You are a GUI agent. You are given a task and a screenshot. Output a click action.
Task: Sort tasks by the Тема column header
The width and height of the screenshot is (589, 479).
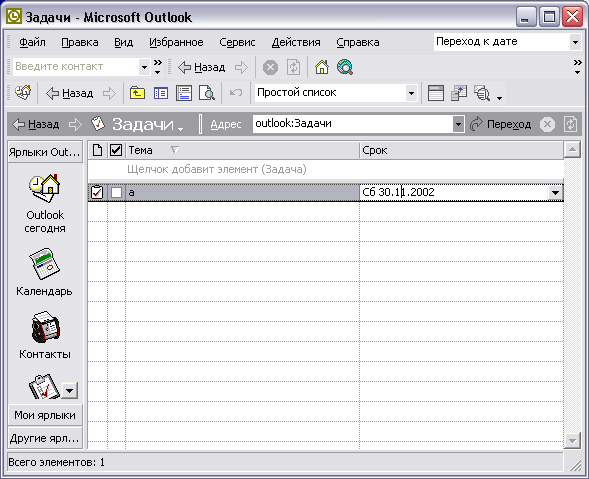pyautogui.click(x=242, y=150)
